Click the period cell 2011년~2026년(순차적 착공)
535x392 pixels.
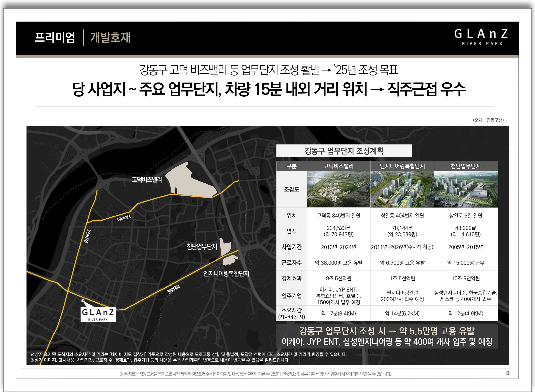(x=402, y=247)
